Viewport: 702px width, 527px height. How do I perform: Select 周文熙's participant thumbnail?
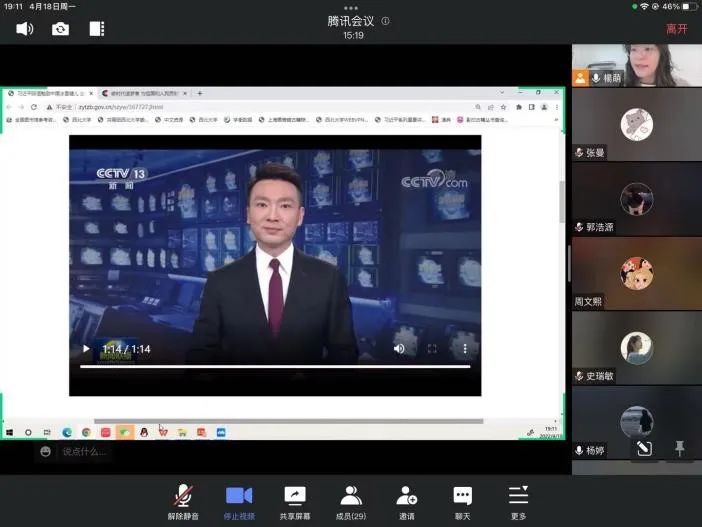coord(636,274)
